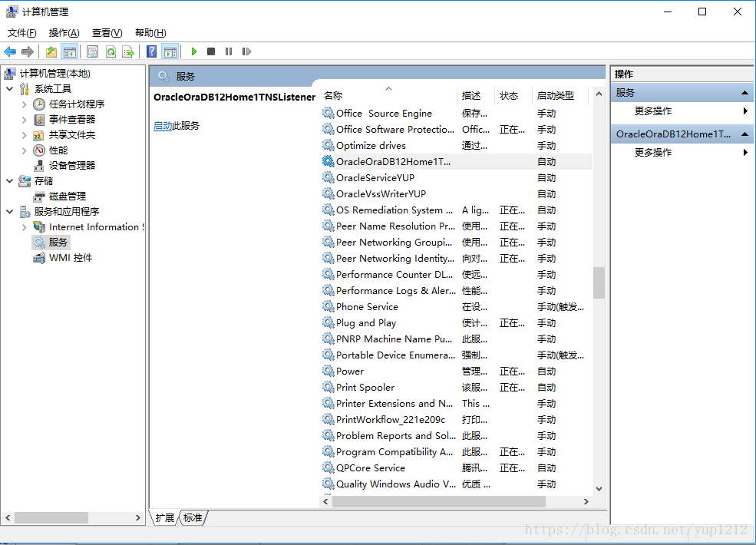Start the service with green play icon
This screenshot has width=756, height=545.
tap(194, 51)
